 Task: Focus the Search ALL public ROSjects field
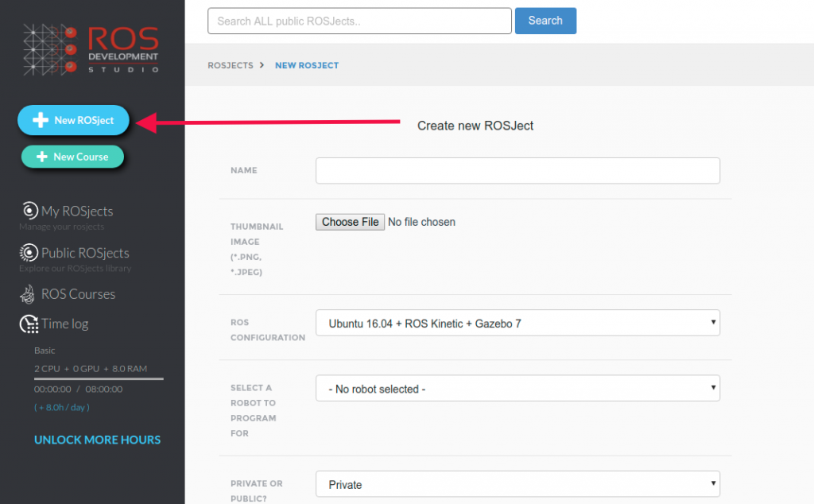pyautogui.click(x=359, y=21)
